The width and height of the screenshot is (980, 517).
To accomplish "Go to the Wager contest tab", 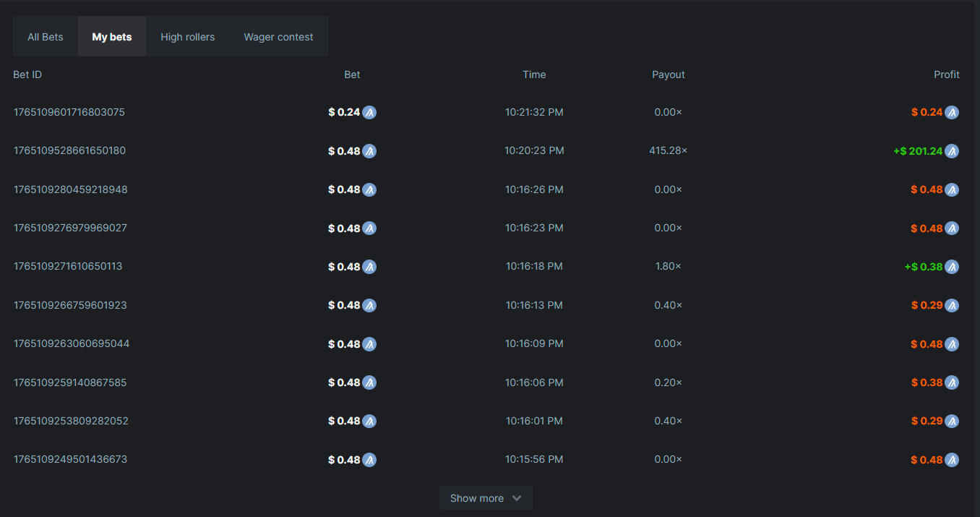I will coord(278,36).
